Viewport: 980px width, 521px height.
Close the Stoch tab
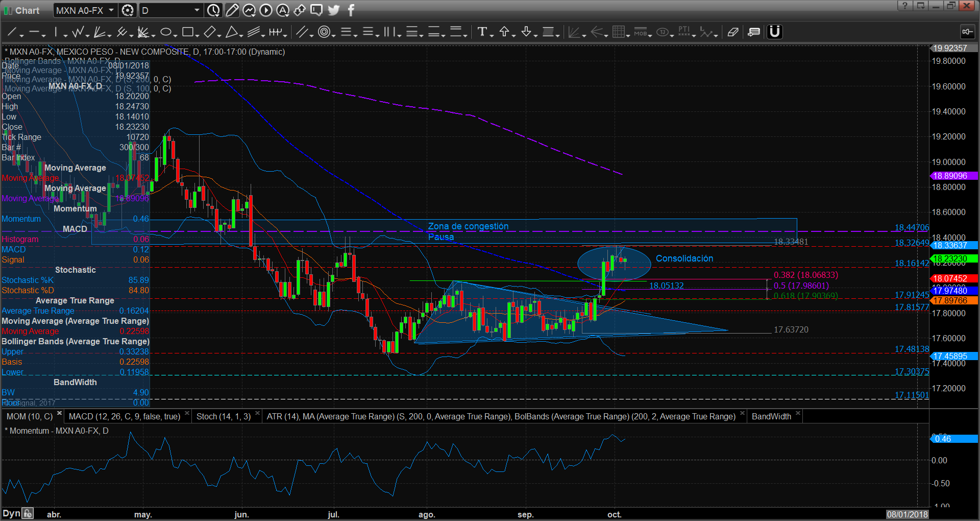(x=257, y=414)
